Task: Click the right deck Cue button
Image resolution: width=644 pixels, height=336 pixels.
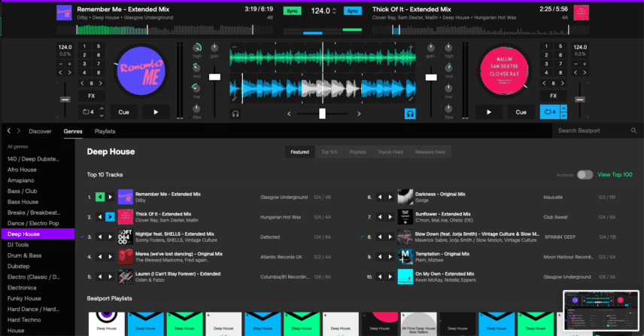Action: tap(521, 111)
